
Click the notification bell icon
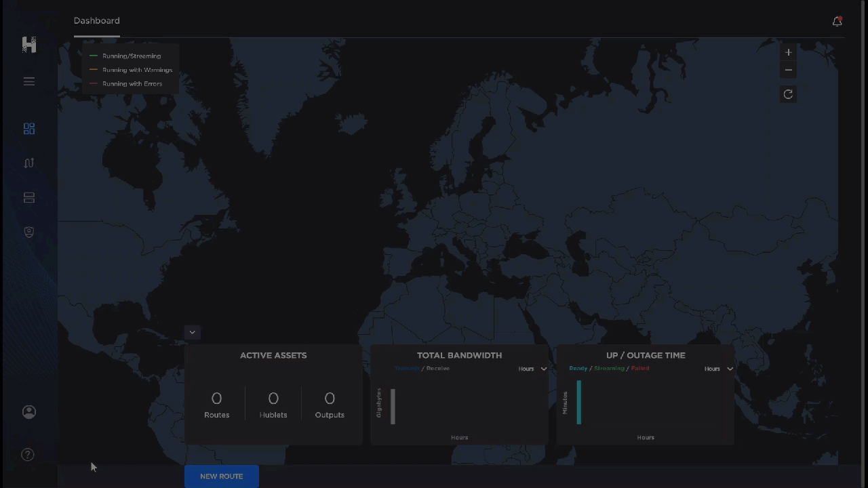837,21
